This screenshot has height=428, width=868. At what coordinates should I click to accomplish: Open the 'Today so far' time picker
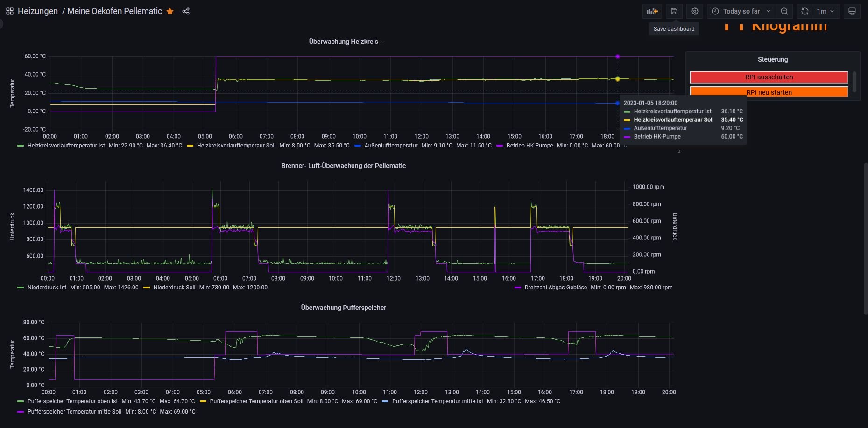(x=741, y=11)
